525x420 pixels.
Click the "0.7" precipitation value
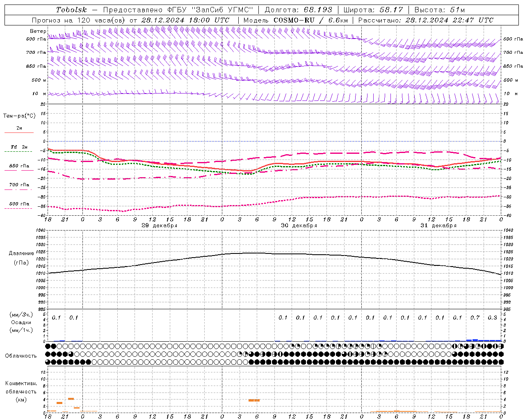[475, 317]
